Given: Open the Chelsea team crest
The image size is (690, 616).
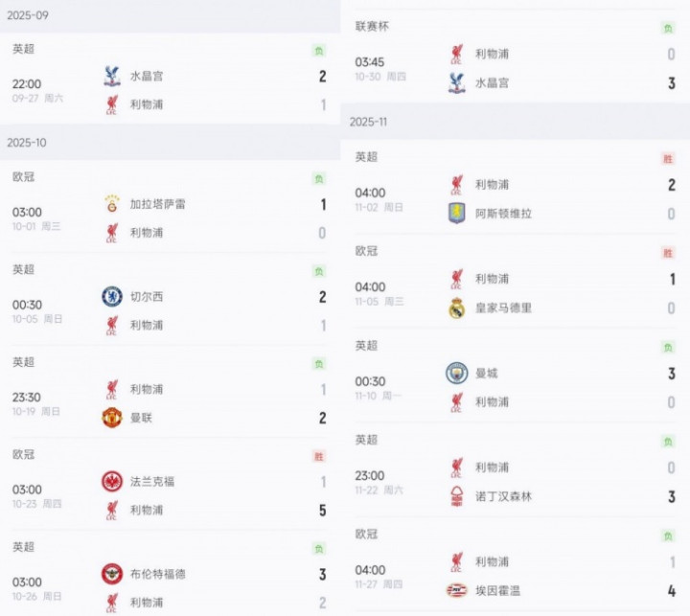Looking at the screenshot, I should 112,297.
